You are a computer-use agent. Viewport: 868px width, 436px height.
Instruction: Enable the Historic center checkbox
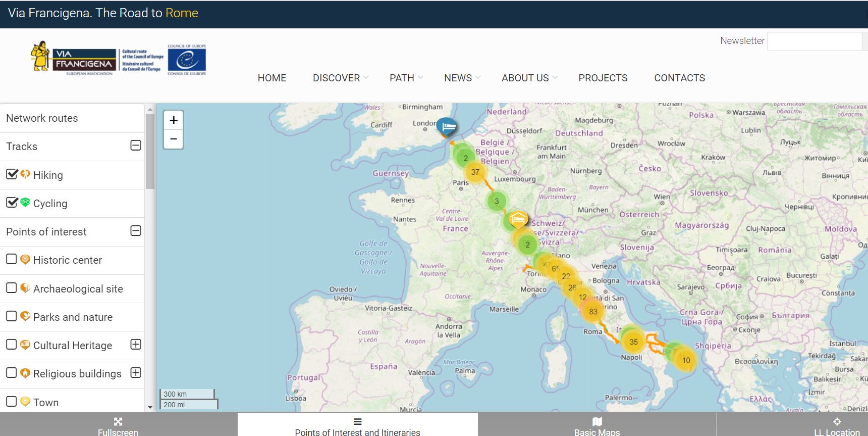tap(12, 259)
